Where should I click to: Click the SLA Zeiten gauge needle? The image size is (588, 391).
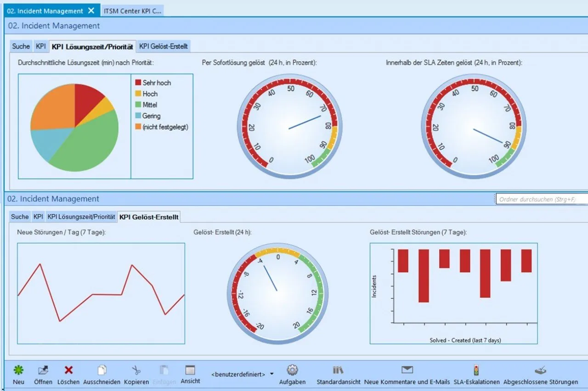coord(488,136)
